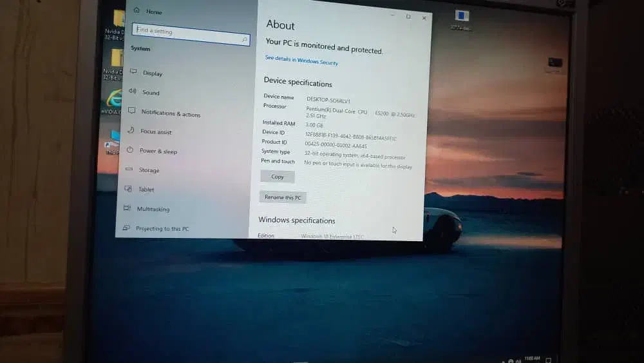
Task: Select the Power & sleep label
Action: 158,151
